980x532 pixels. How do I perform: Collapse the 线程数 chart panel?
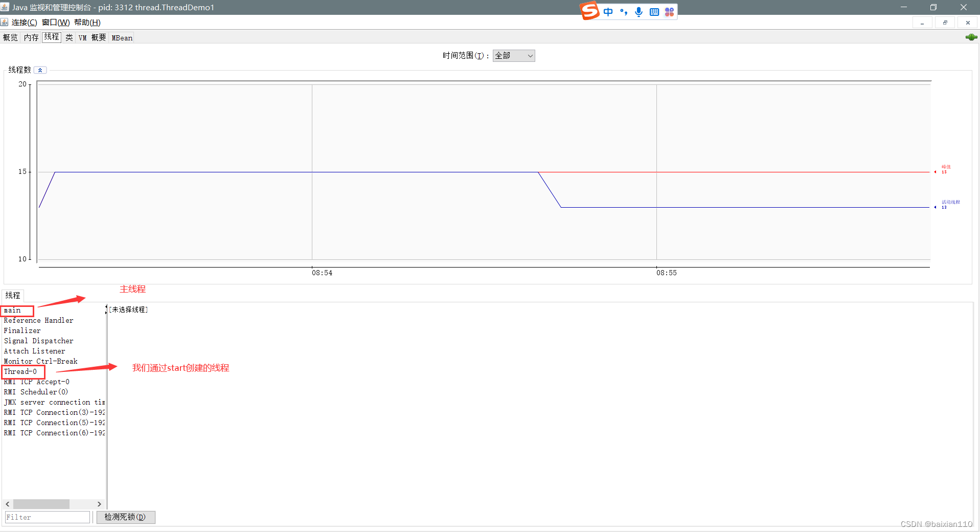[40, 70]
